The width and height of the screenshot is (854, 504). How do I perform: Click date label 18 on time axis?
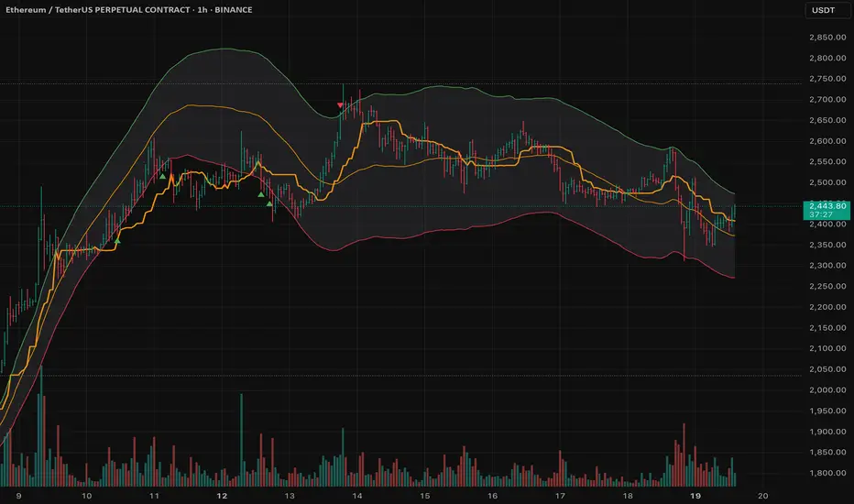[628, 496]
